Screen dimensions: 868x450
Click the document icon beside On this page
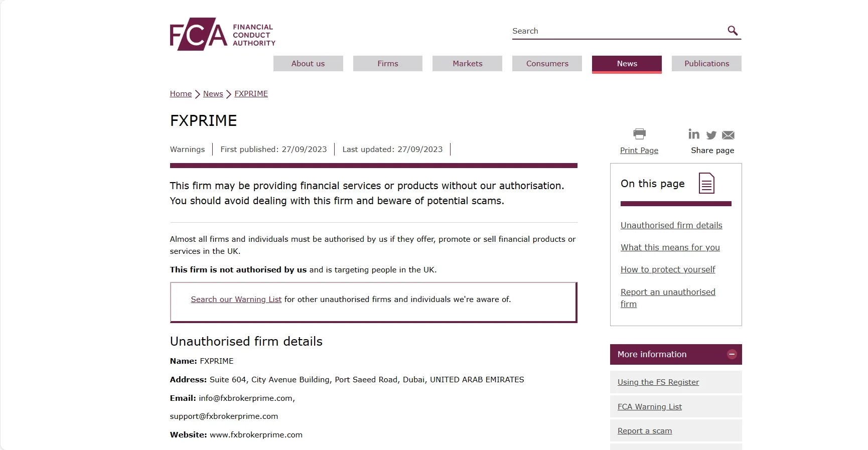(x=706, y=183)
